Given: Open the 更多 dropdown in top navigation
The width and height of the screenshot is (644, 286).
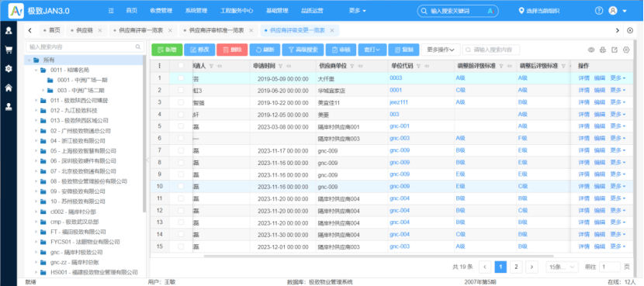Looking at the screenshot, I should pyautogui.click(x=358, y=11).
